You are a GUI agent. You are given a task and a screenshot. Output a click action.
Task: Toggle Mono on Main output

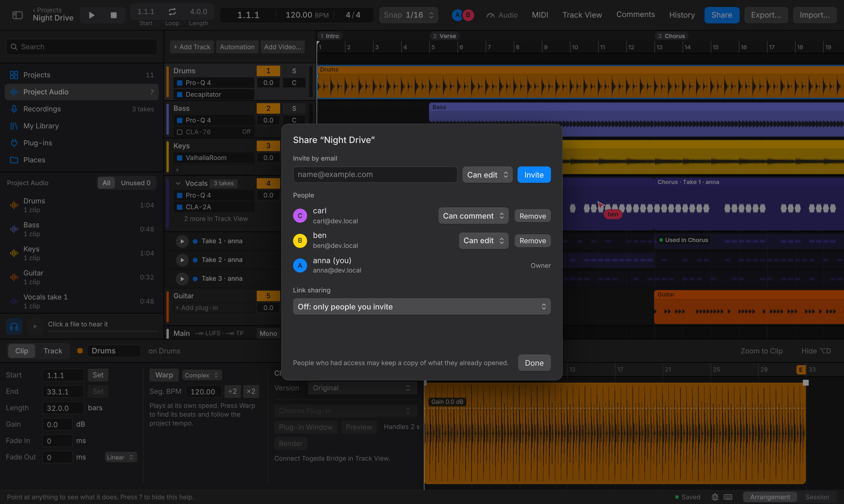click(268, 333)
